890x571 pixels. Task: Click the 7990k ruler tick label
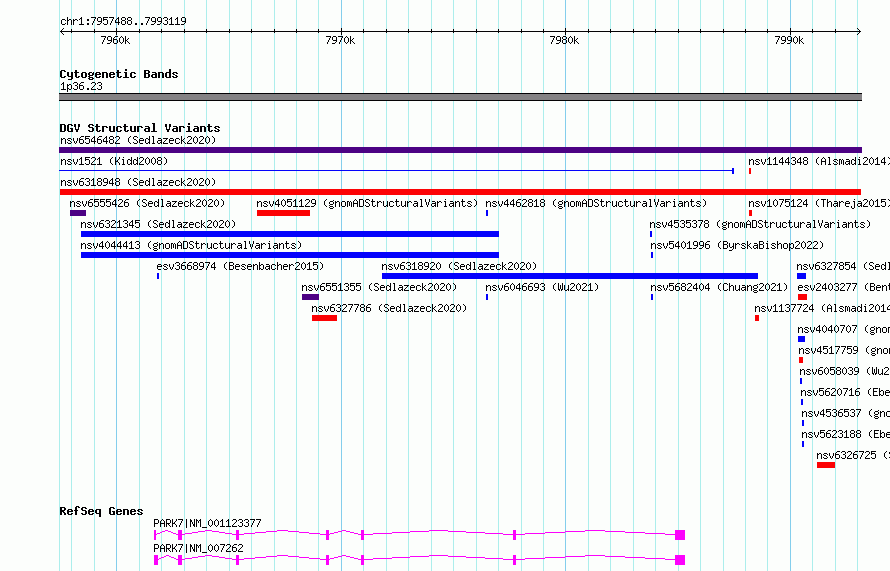coord(789,40)
